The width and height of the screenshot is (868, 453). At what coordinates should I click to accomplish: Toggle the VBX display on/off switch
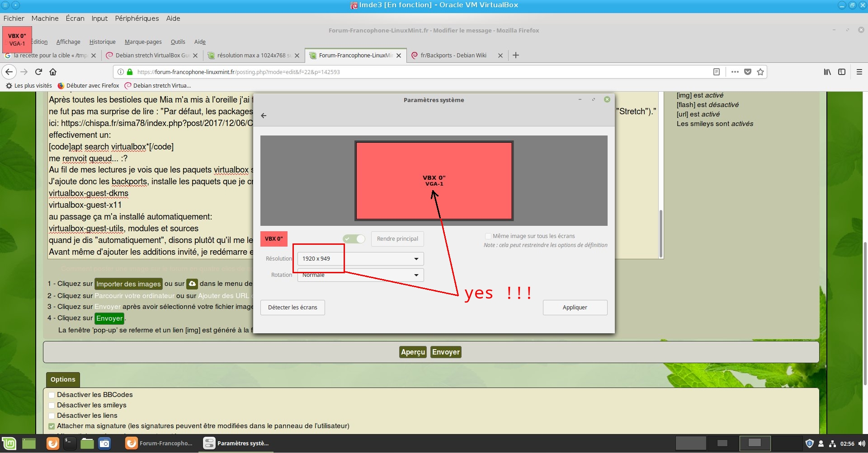354,239
